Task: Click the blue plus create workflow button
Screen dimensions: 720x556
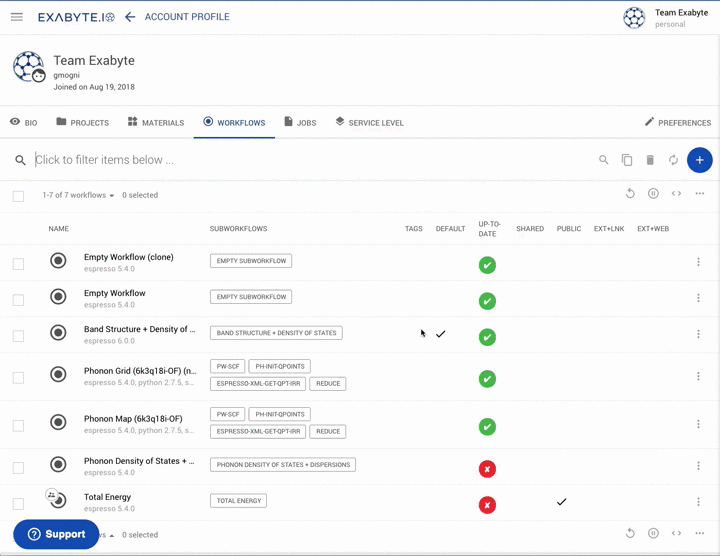Action: tap(699, 160)
